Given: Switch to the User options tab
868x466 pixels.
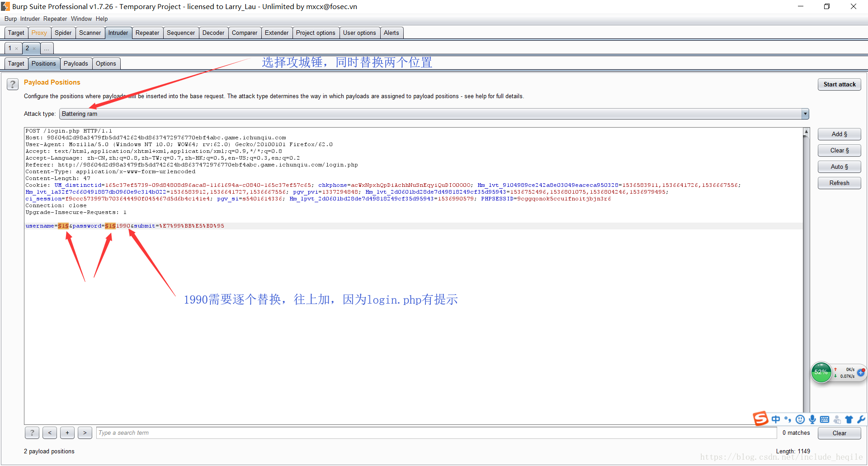Looking at the screenshot, I should pyautogui.click(x=359, y=33).
